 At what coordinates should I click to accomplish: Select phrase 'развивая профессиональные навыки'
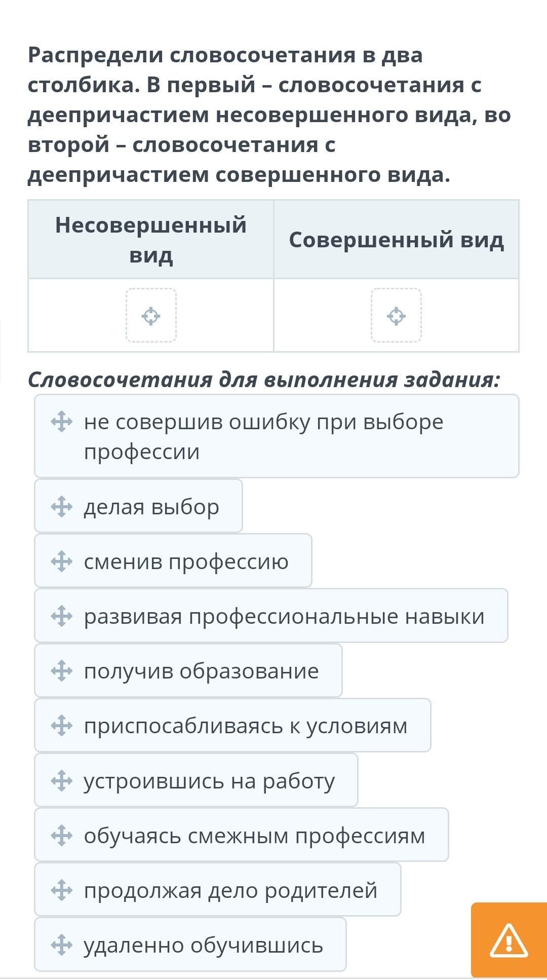click(x=284, y=616)
